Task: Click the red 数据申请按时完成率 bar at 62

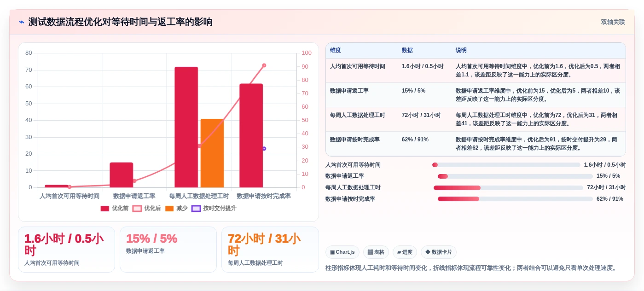Action: (x=251, y=135)
